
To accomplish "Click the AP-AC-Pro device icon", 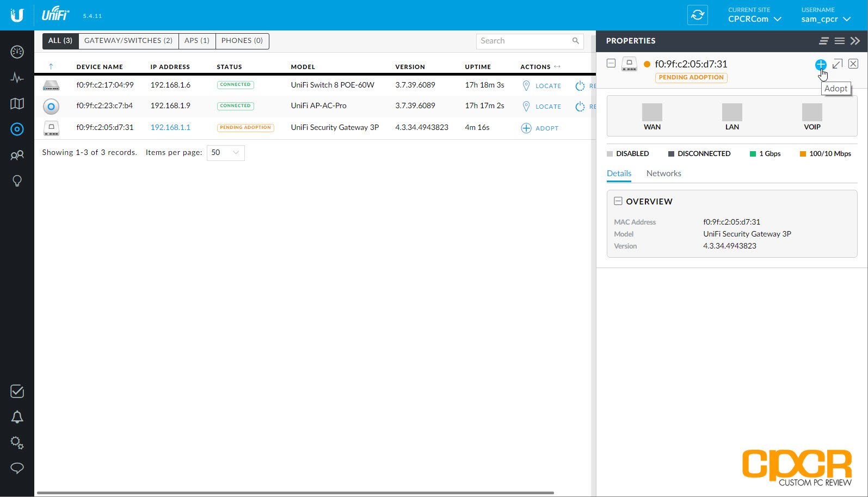I will 51,107.
